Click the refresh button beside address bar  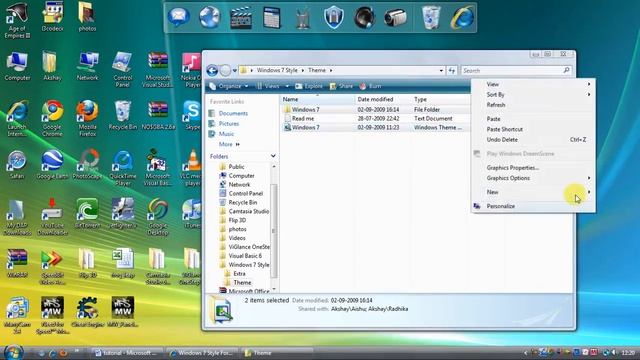tap(451, 71)
